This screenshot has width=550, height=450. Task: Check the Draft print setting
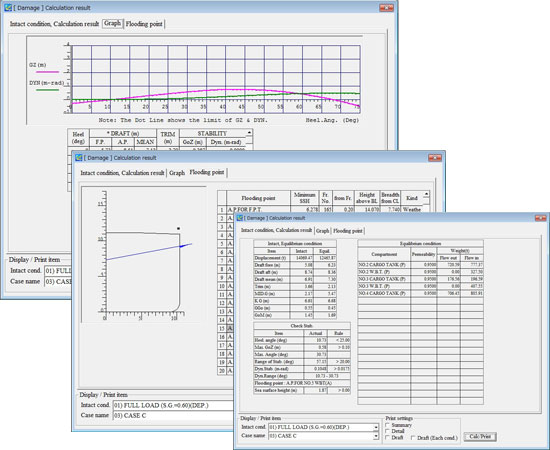[388, 438]
